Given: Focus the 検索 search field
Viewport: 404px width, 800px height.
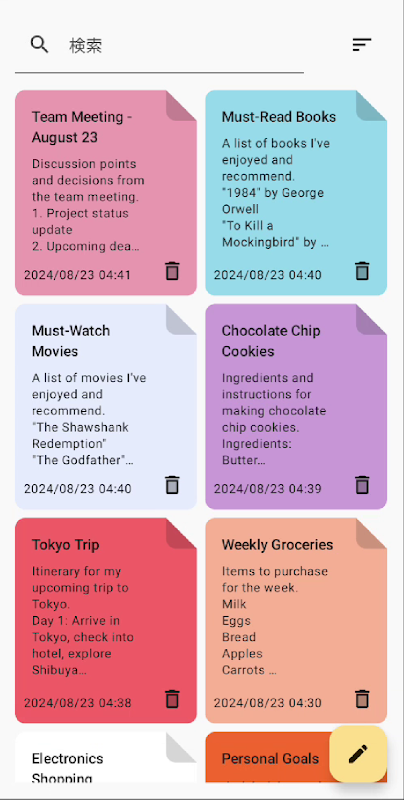Looking at the screenshot, I should (x=159, y=46).
